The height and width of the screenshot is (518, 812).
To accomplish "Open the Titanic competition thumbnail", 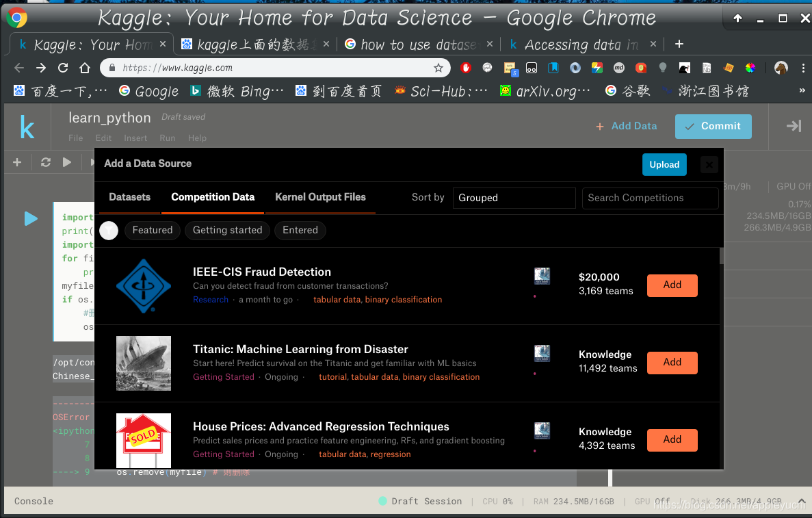I will pyautogui.click(x=144, y=363).
